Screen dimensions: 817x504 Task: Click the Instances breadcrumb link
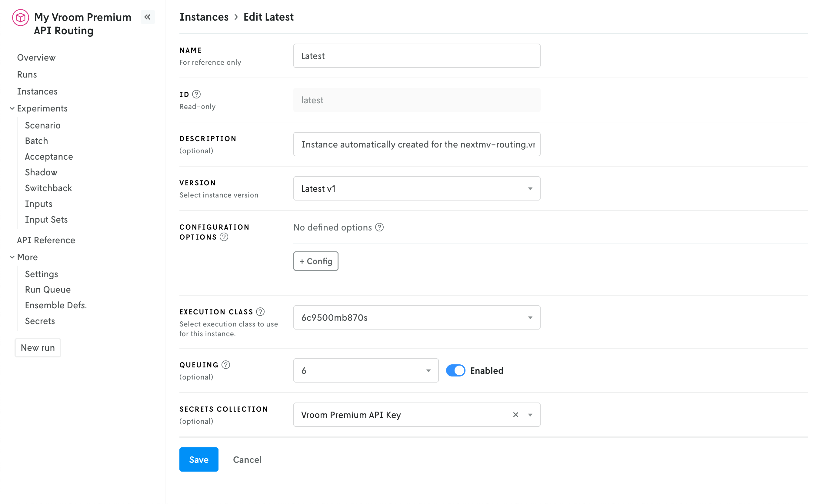[204, 17]
